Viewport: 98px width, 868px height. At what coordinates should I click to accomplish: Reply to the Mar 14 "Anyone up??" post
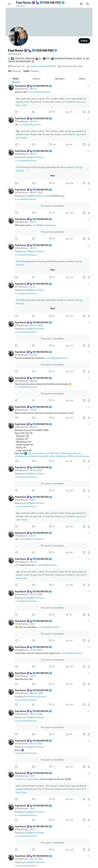pyautogui.click(x=16, y=112)
